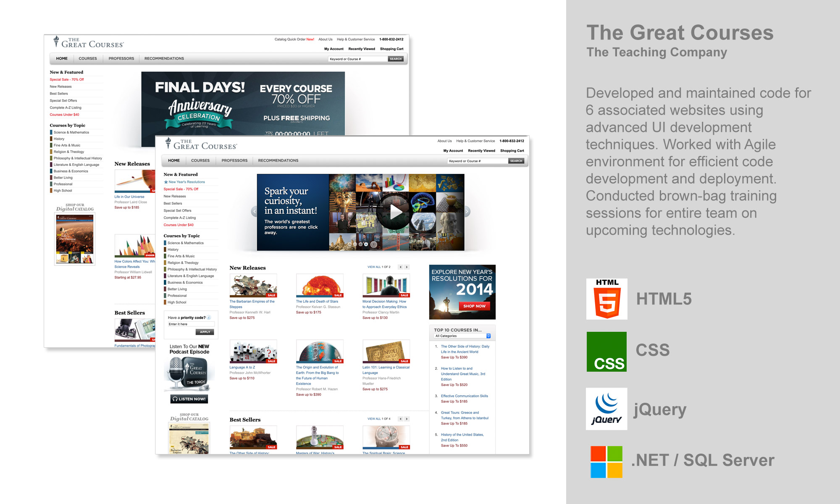
Task: Open PROFESSORS tab in front website
Action: (234, 160)
